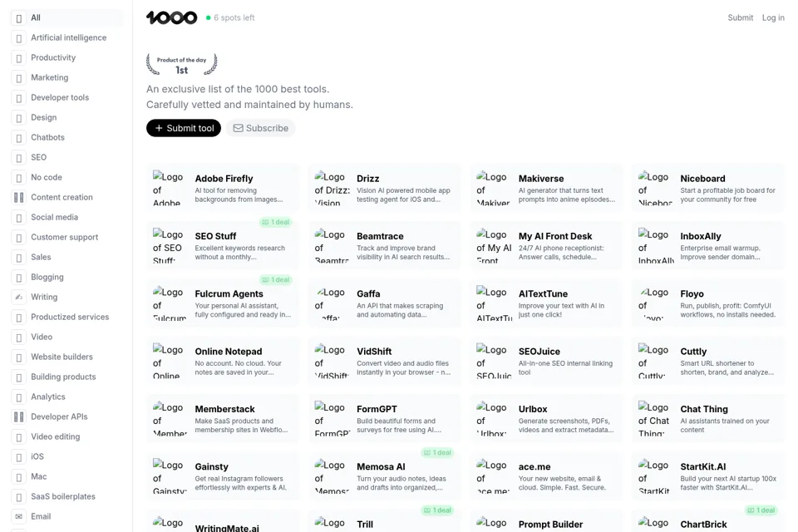Viewport: 798px width, 532px height.
Task: Click the Subscribe button
Action: coord(260,128)
